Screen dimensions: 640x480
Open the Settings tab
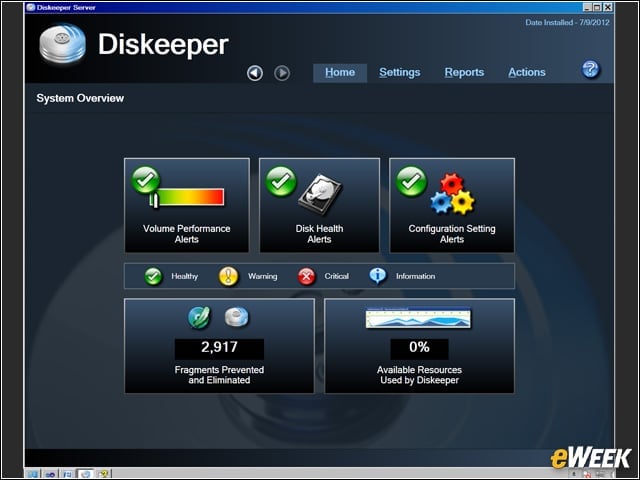(x=400, y=73)
